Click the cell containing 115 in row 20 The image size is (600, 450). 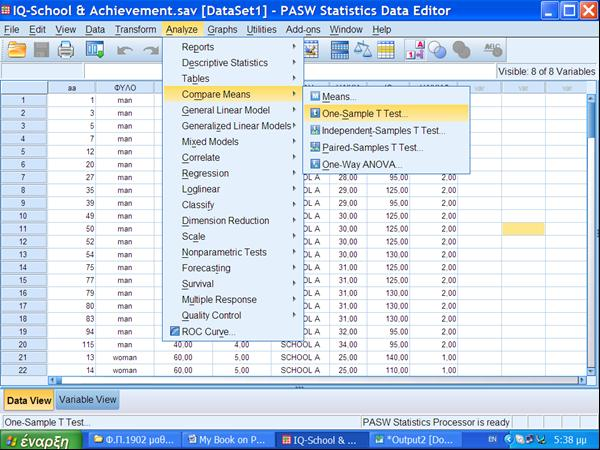pyautogui.click(x=72, y=344)
